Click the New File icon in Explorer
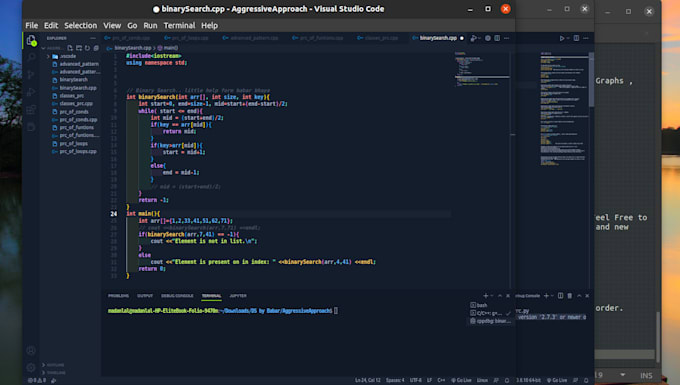Screen dimensions: 680x385 [x=70, y=48]
